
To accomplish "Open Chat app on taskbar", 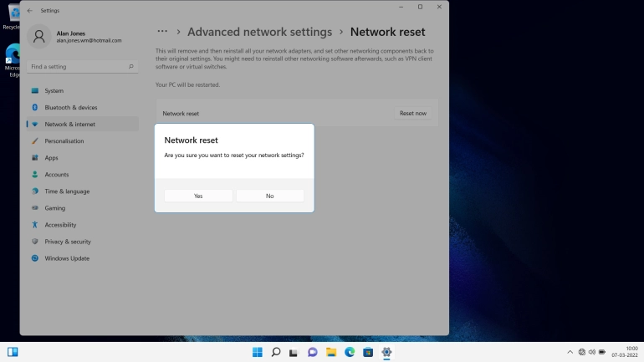I will coord(313,352).
